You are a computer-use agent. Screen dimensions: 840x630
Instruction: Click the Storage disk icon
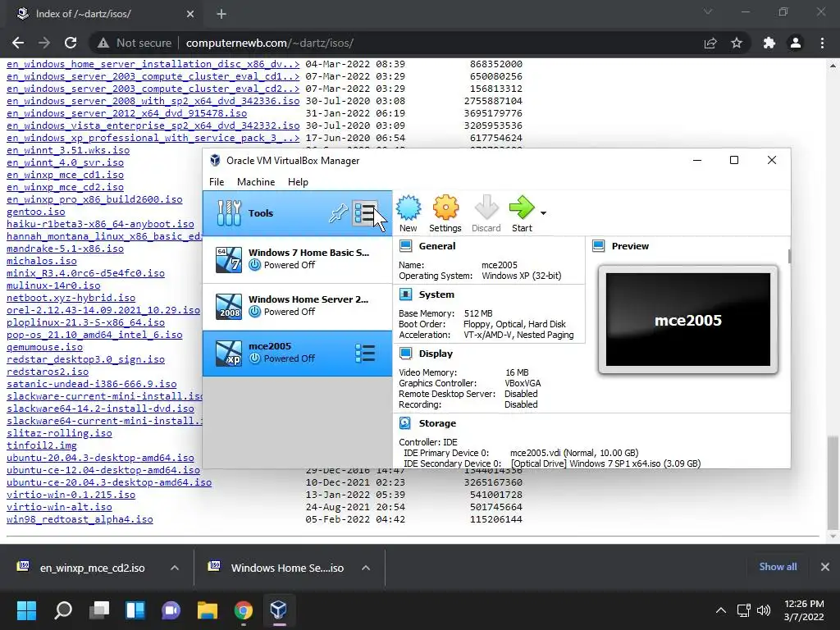point(405,423)
